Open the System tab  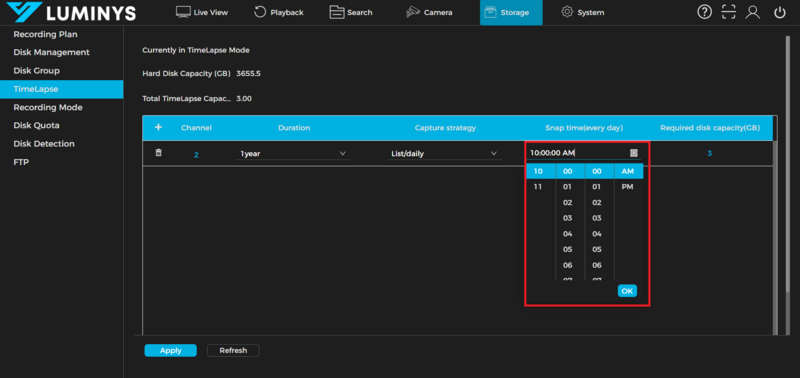click(x=583, y=12)
